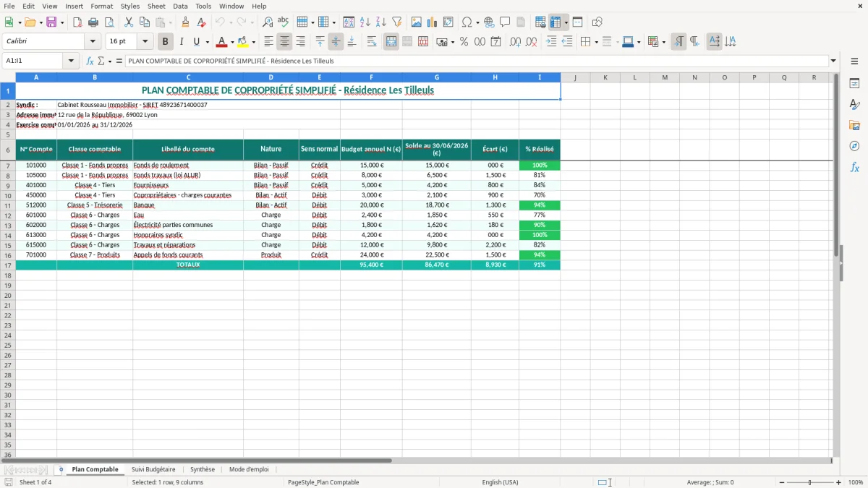Toggle Center Horizontally alignment

click(x=284, y=42)
